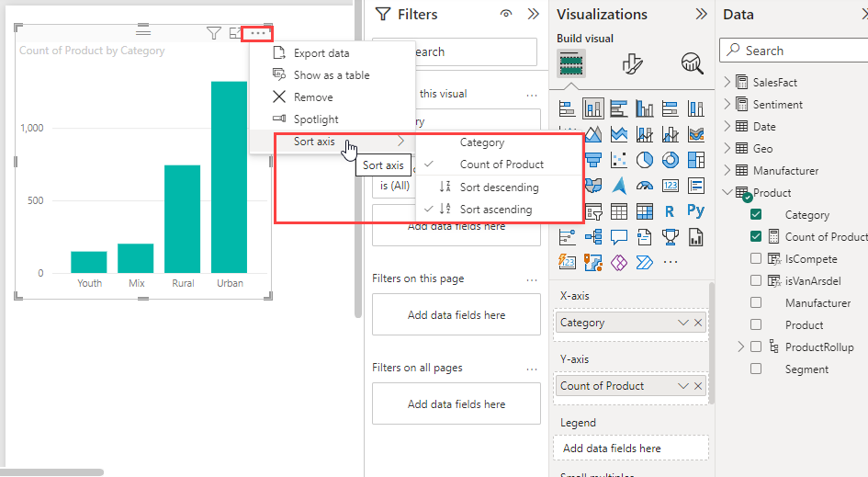Select the Treemap visual
This screenshot has width=868, height=477.
(696, 160)
